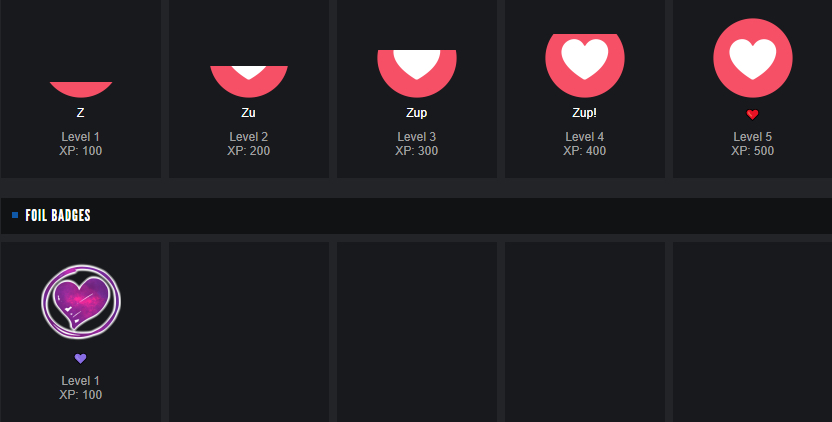The image size is (832, 422).
Task: Click the Zup! Level 4 heart badge
Action: pos(585,65)
